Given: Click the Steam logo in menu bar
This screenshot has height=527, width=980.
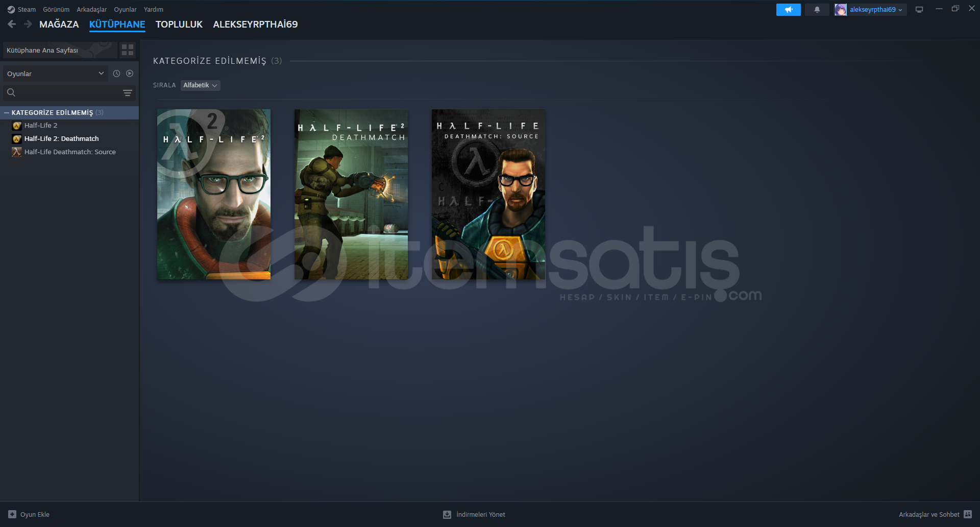Looking at the screenshot, I should click(11, 10).
